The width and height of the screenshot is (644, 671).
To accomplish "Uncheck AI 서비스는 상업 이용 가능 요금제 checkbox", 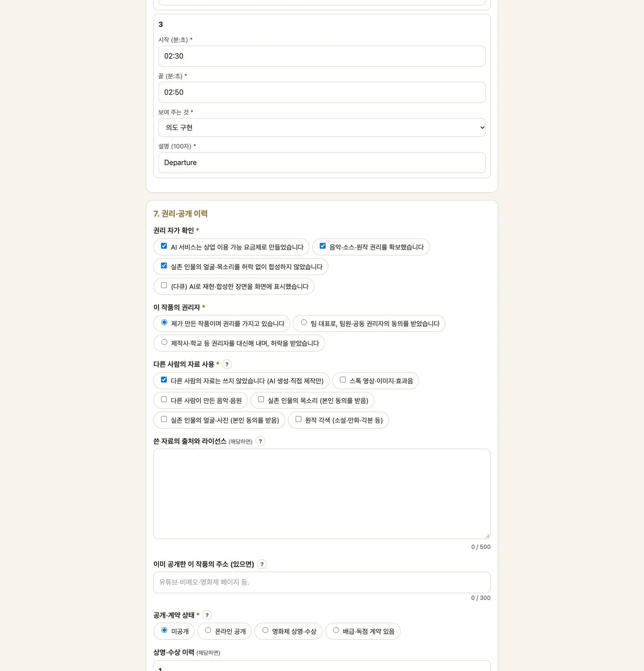I will 164,246.
